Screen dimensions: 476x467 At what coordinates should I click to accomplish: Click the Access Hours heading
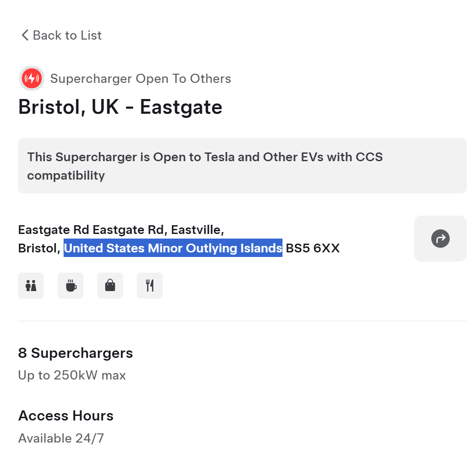coord(66,416)
